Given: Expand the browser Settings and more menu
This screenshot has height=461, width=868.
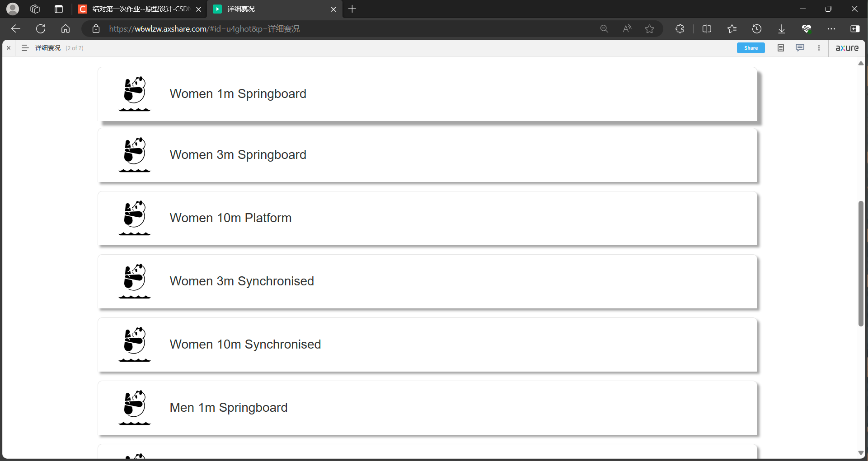Looking at the screenshot, I should 831,29.
